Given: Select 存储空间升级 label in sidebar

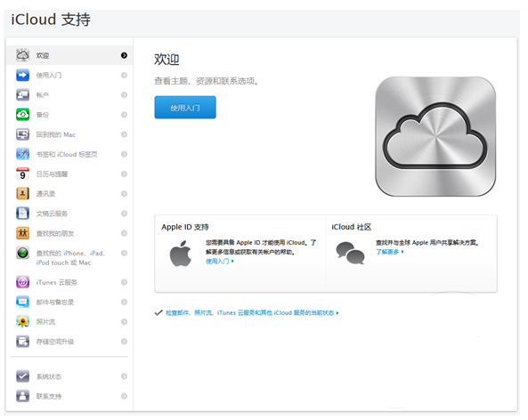Looking at the screenshot, I should pos(55,342).
